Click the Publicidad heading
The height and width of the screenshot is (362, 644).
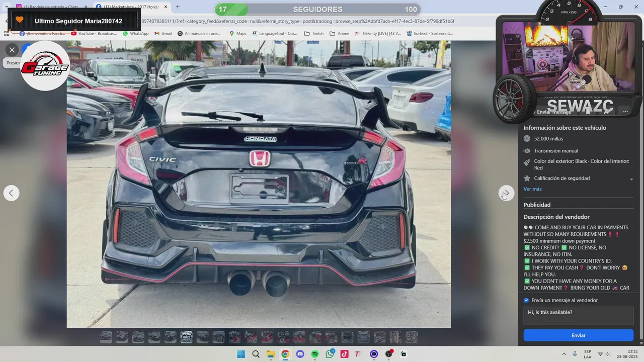pos(537,205)
